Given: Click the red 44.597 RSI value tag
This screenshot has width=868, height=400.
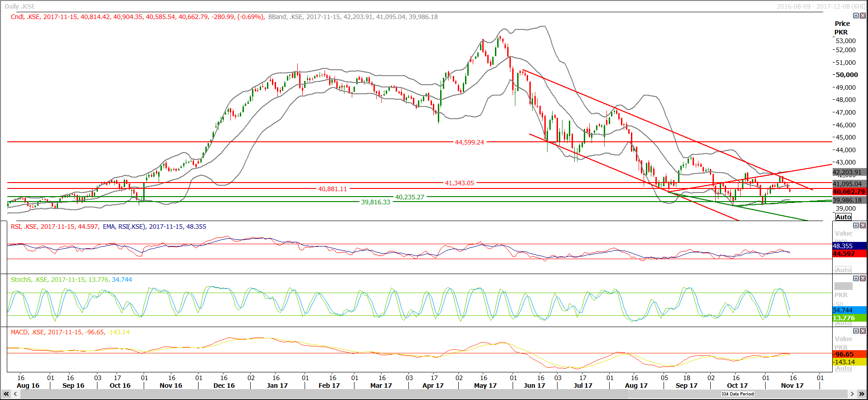Looking at the screenshot, I should (849, 254).
